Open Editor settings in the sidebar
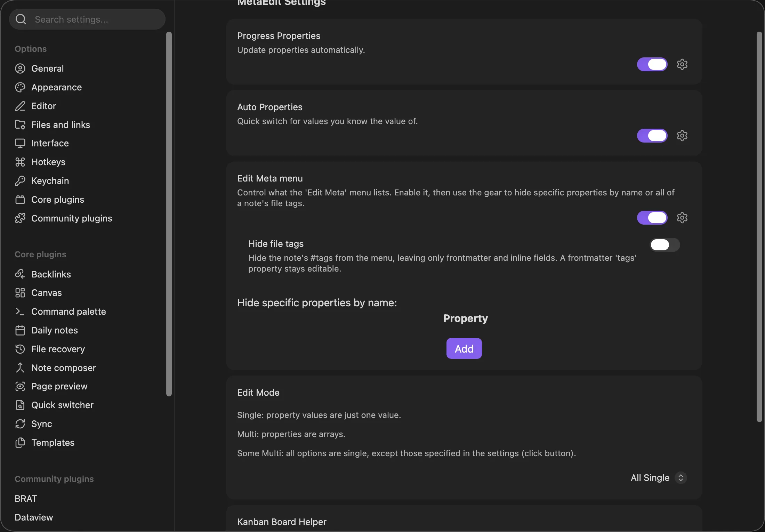Viewport: 765px width, 532px height. tap(43, 106)
